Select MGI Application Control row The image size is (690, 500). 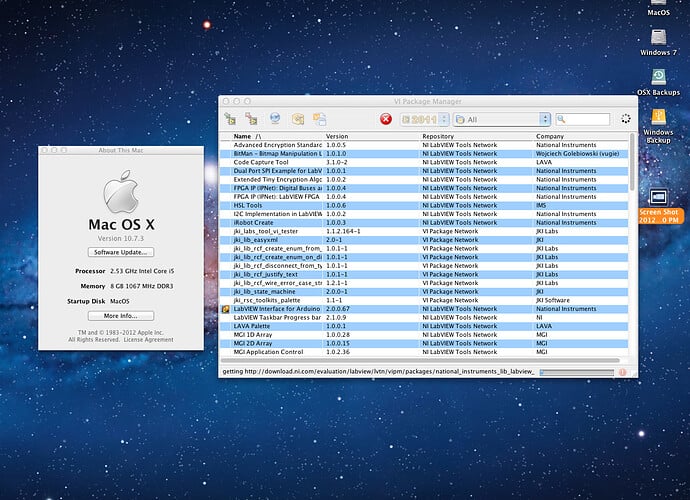pyautogui.click(x=424, y=352)
